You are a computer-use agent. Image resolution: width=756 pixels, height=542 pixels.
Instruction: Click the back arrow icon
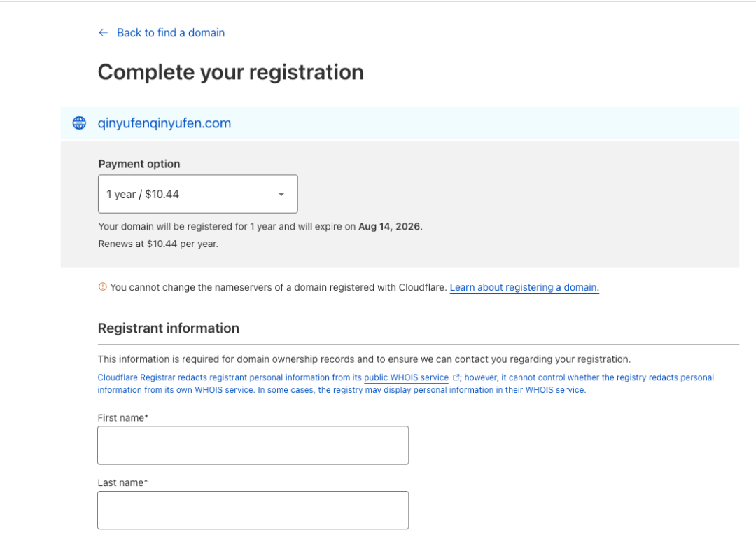click(x=104, y=33)
